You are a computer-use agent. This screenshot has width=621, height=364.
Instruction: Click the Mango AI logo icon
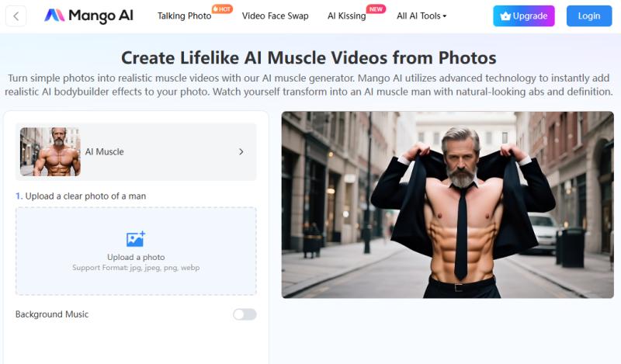point(54,16)
